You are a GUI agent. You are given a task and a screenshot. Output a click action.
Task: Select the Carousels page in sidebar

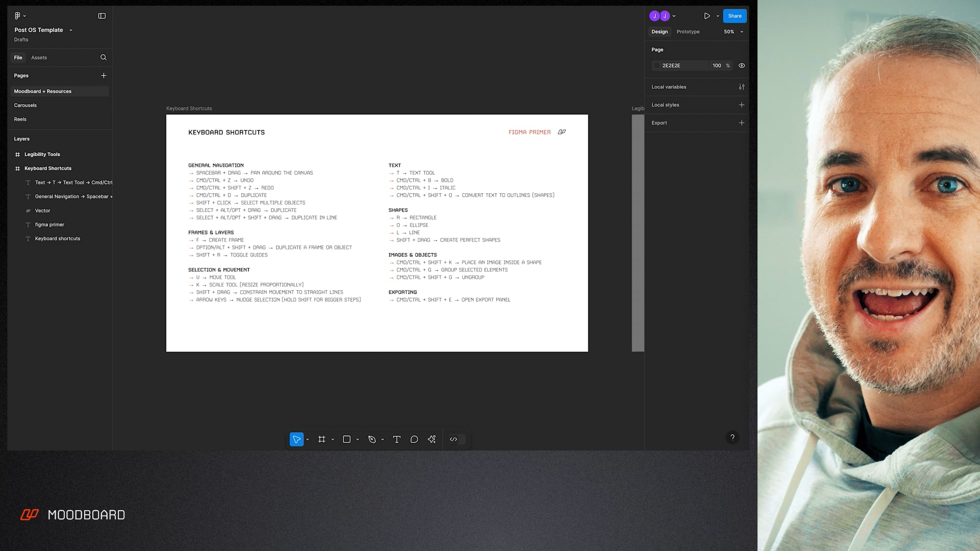pyautogui.click(x=25, y=105)
